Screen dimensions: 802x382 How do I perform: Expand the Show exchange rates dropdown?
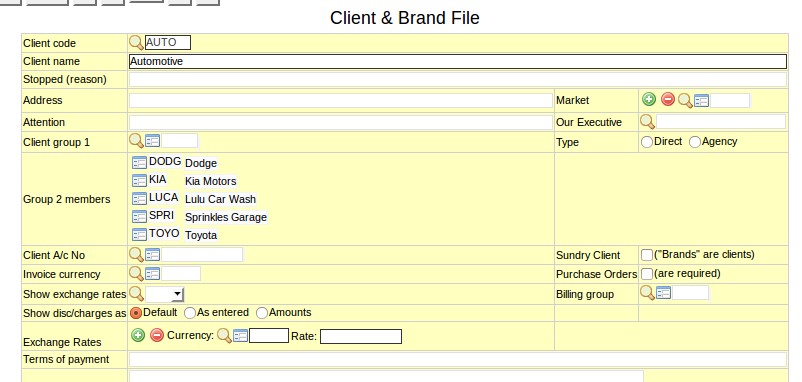point(165,294)
